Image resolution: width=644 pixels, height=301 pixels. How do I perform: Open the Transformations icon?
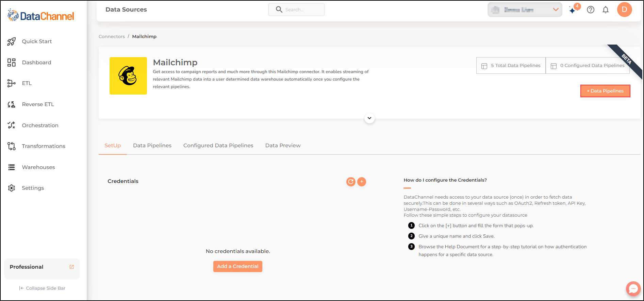(x=12, y=146)
